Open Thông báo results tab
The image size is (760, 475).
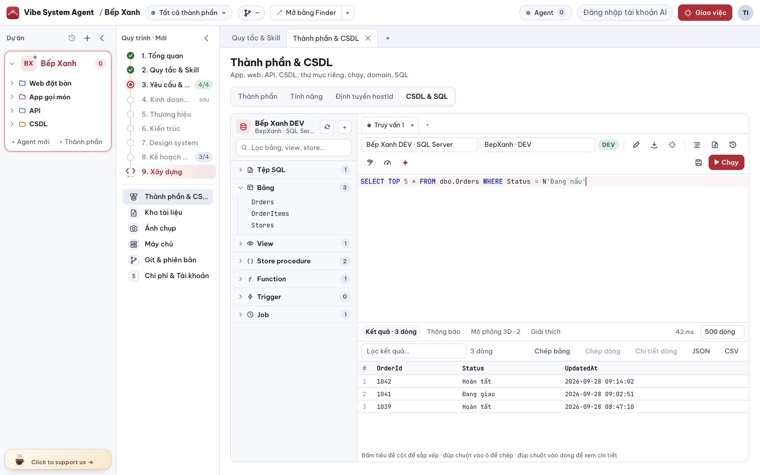[443, 332]
